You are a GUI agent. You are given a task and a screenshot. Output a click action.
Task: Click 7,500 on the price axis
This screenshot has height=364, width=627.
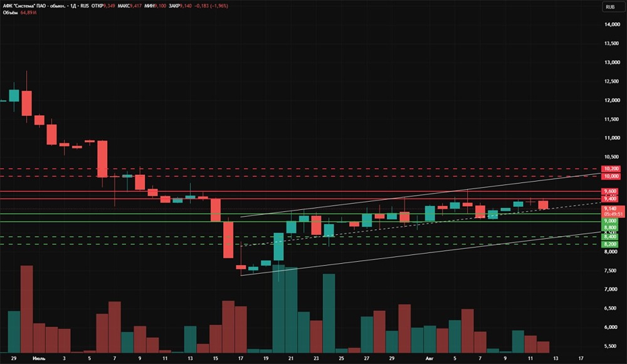click(x=610, y=271)
